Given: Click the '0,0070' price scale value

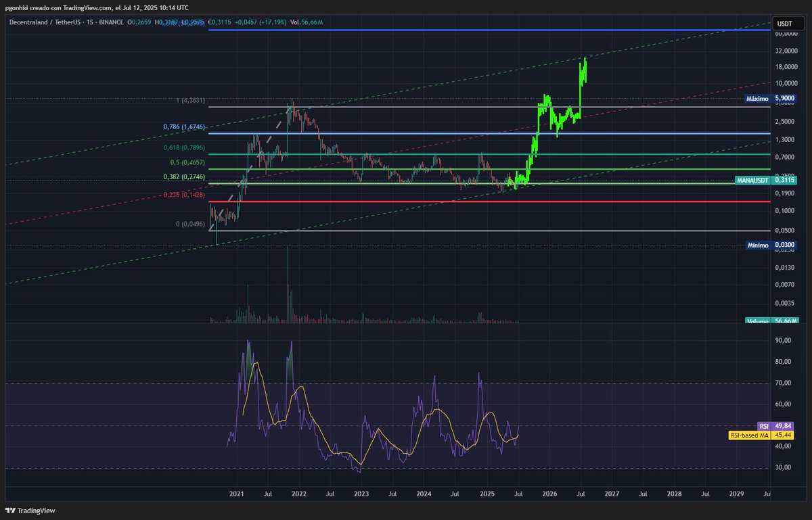Looking at the screenshot, I should click(x=785, y=285).
